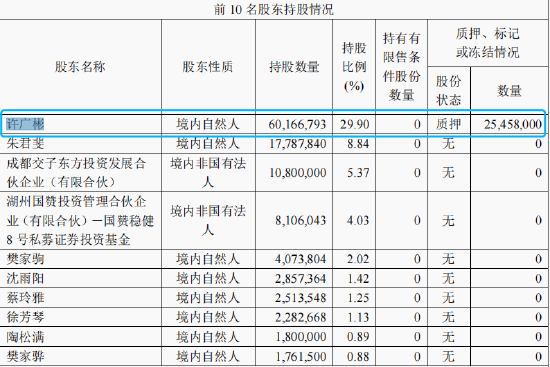Select the share count 17,787,840
This screenshot has height=367, width=550.
tap(297, 144)
